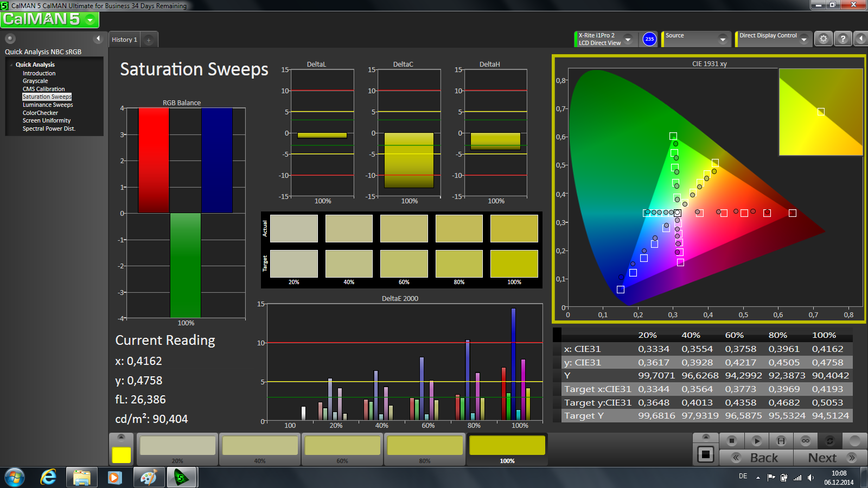Expand the Source dropdown
Viewport: 868px width, 488px height.
tap(722, 39)
